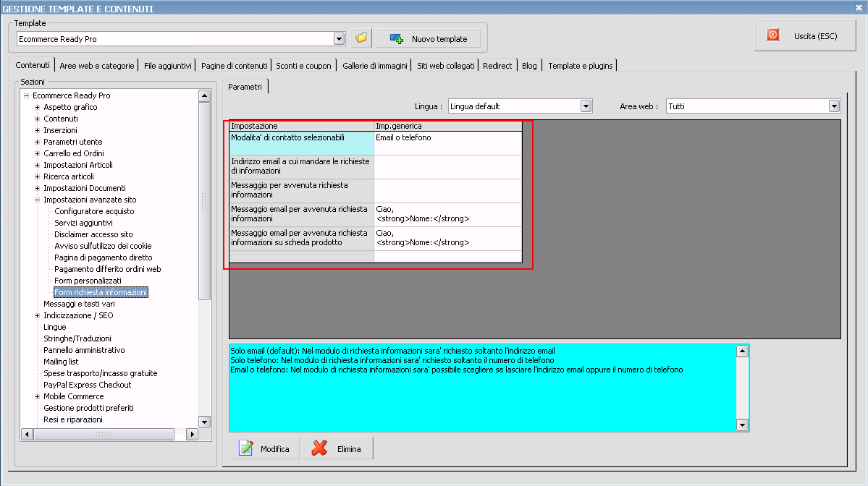Expand the Aspetto grafico node
The image size is (868, 486).
tap(37, 107)
